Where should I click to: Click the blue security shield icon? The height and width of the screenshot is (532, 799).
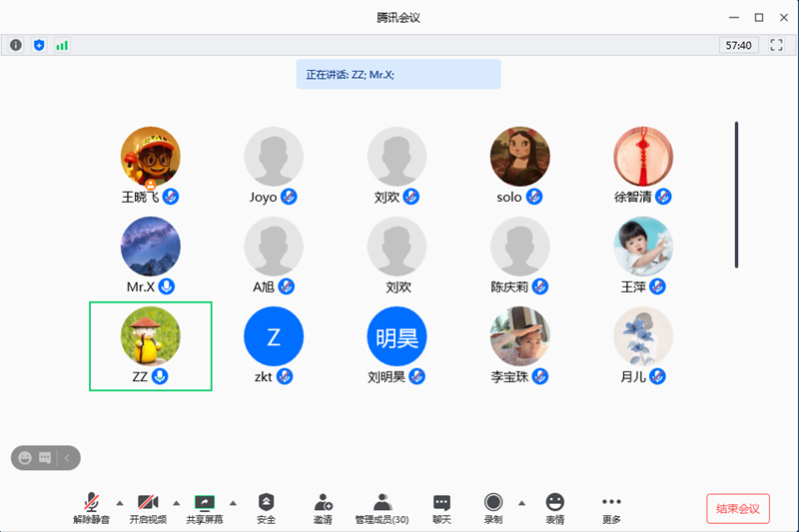pos(39,45)
